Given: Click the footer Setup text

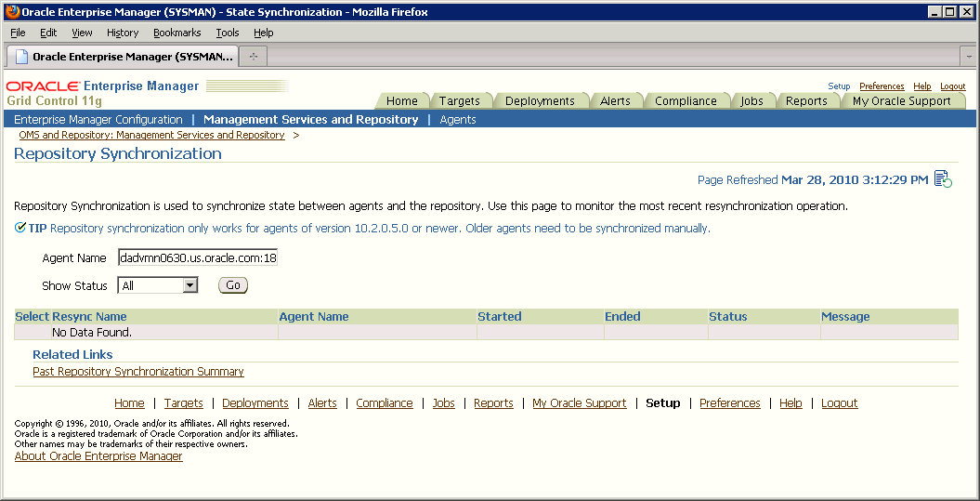Looking at the screenshot, I should (663, 403).
